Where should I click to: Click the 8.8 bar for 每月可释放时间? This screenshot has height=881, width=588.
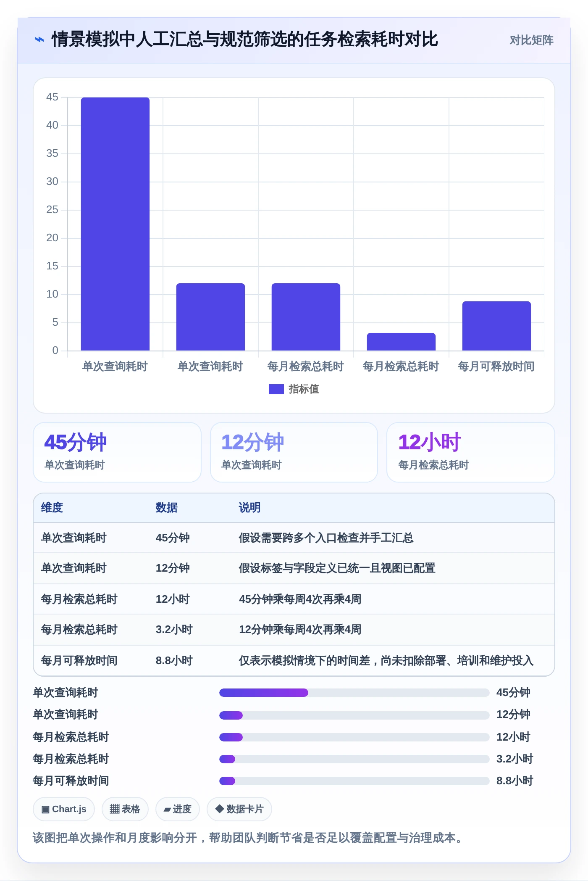(496, 326)
